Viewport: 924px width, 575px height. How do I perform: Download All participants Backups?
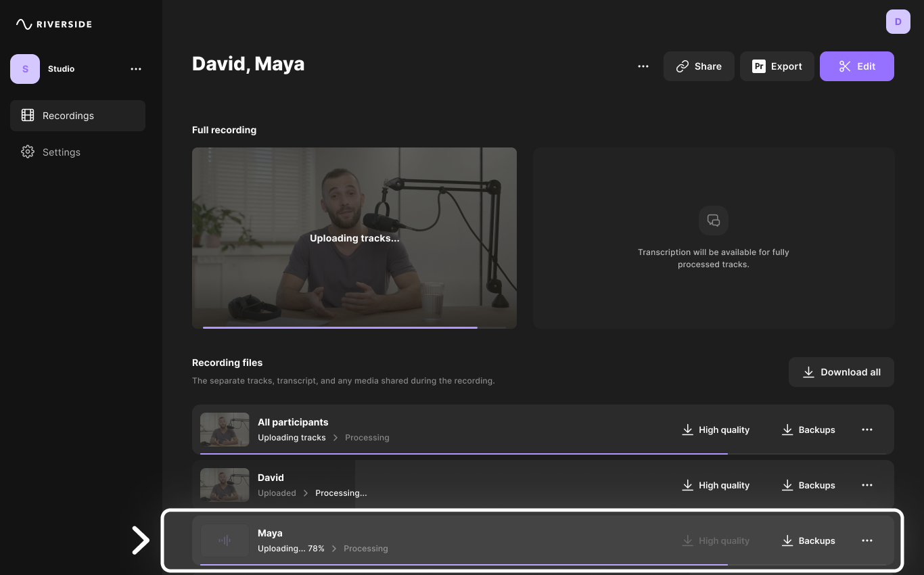[x=808, y=430]
